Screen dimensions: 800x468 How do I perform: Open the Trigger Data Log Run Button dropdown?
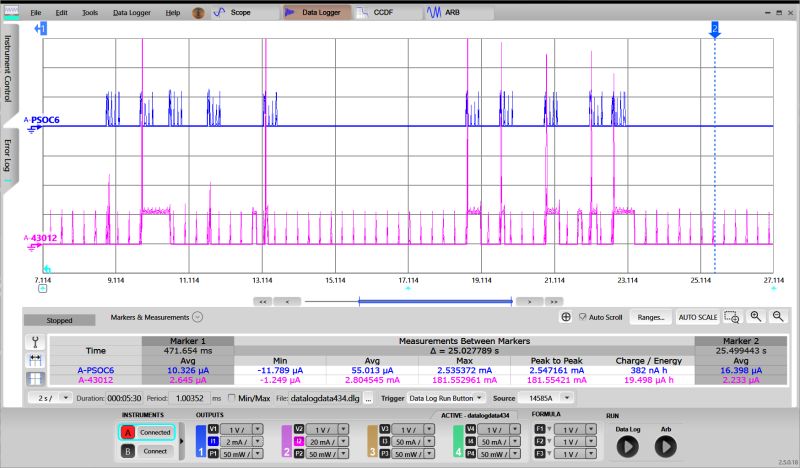(479, 398)
